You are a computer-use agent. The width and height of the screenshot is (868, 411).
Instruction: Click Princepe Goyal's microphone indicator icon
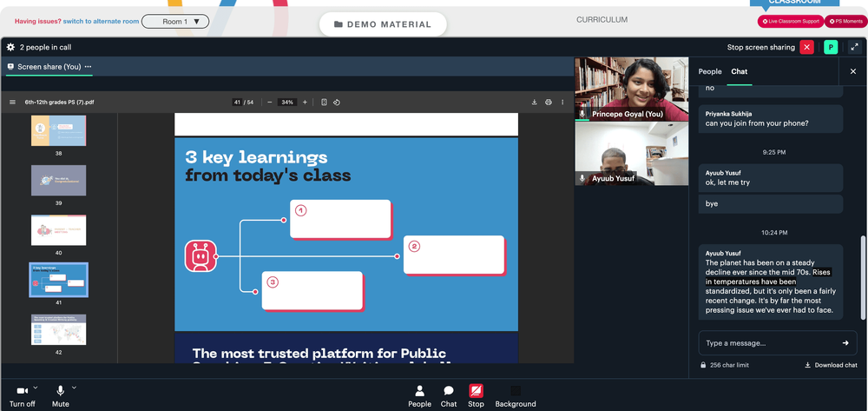[582, 114]
